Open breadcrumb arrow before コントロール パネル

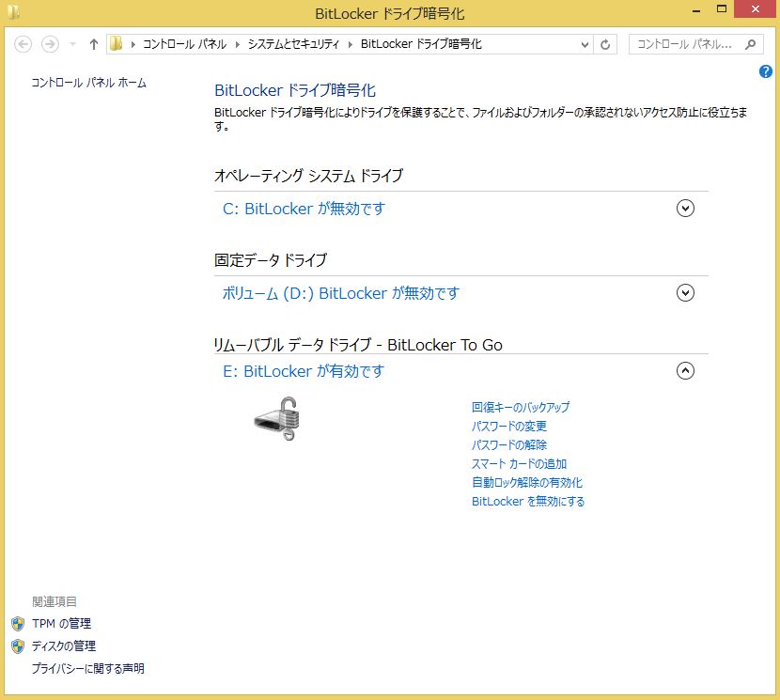pos(133,44)
